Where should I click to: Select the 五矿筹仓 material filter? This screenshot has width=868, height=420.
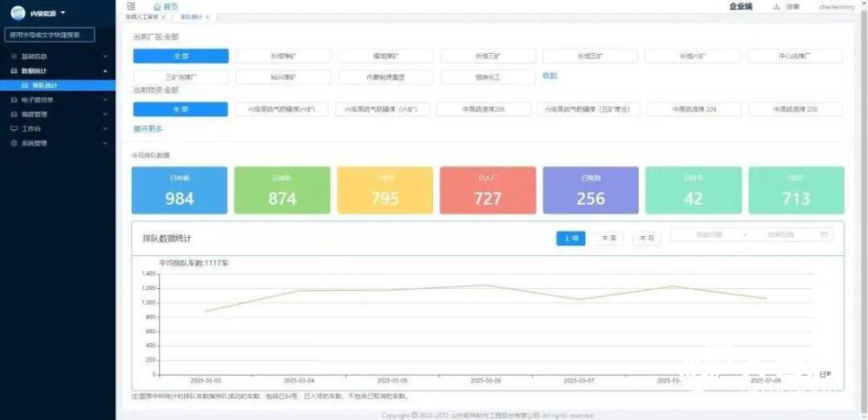click(x=589, y=109)
